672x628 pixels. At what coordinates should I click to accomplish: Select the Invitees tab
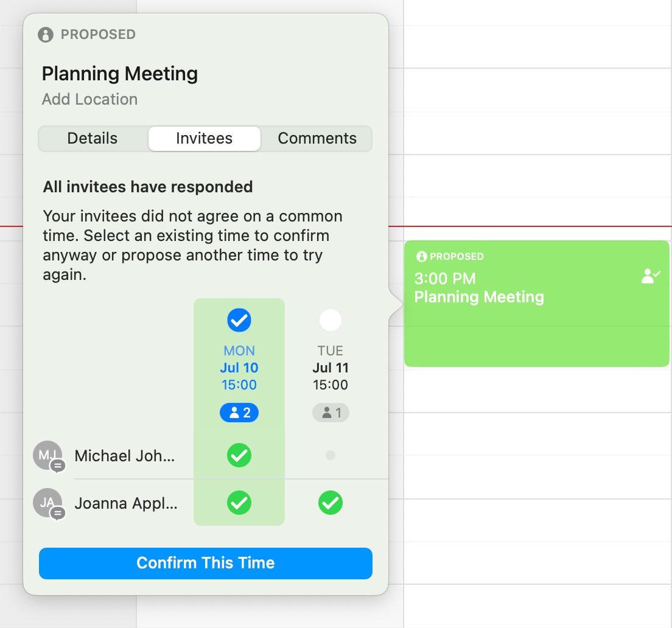coord(205,138)
